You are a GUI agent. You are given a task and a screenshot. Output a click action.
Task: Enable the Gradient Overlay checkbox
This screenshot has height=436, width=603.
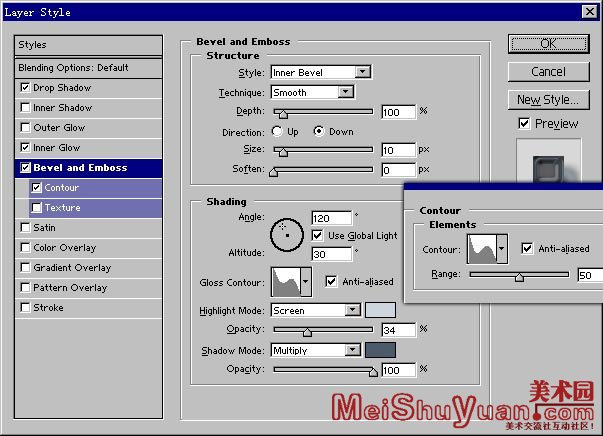[25, 268]
